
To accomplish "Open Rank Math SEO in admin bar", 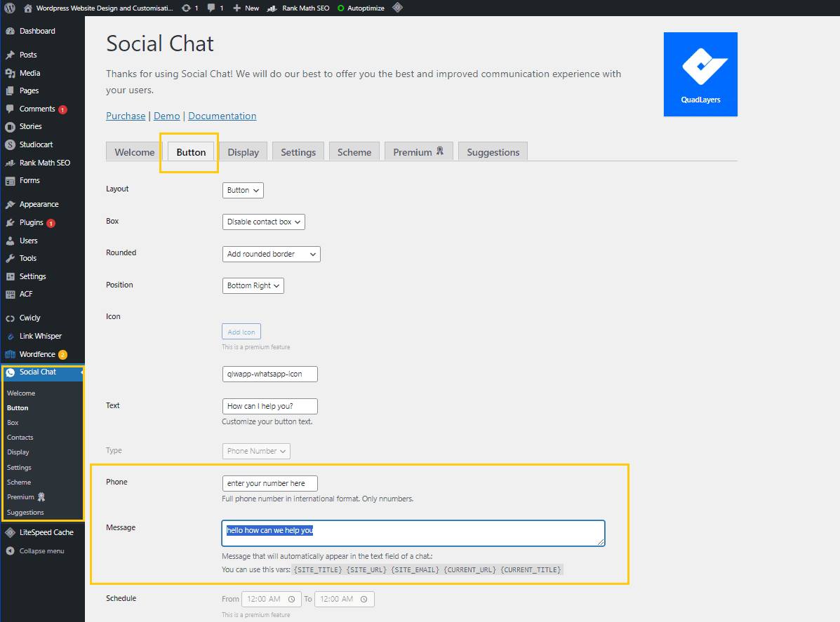I will pyautogui.click(x=300, y=8).
